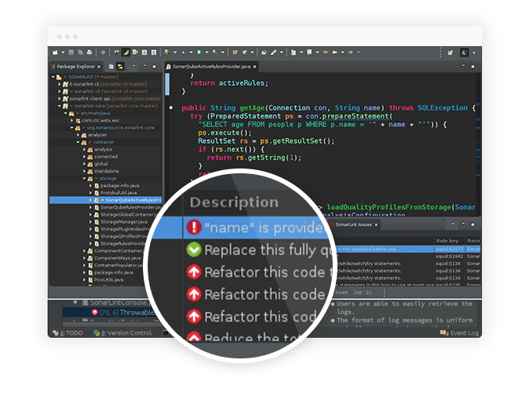Click the Description column header
The width and height of the screenshot is (532, 395).
[x=234, y=203]
